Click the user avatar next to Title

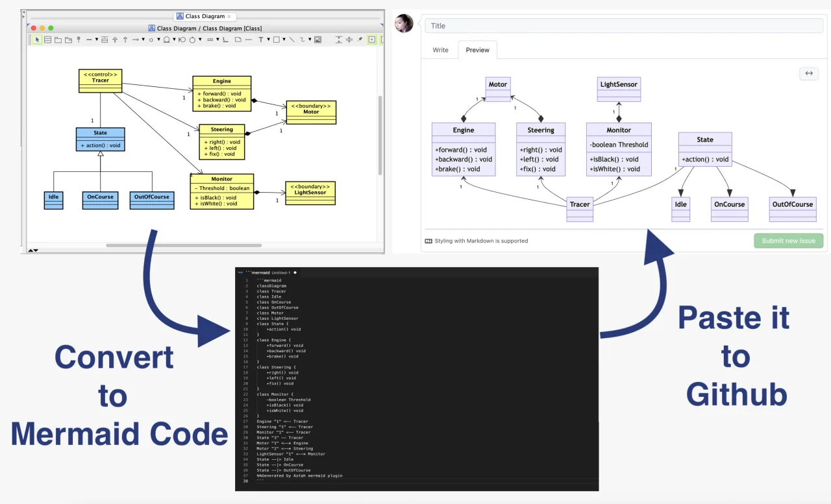(404, 23)
